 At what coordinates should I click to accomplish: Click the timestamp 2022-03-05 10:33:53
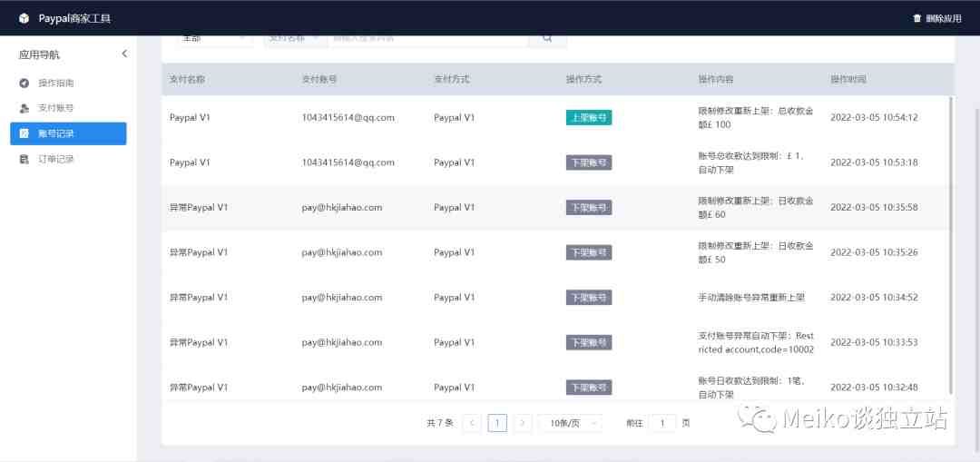(x=874, y=342)
